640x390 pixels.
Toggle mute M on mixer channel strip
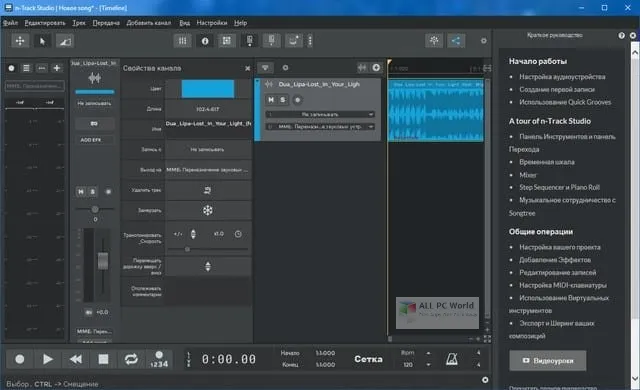(81, 191)
